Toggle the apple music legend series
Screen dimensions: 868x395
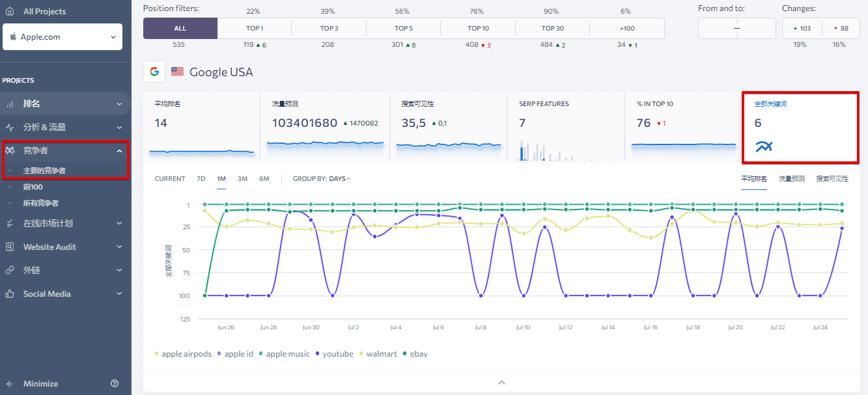pos(284,354)
